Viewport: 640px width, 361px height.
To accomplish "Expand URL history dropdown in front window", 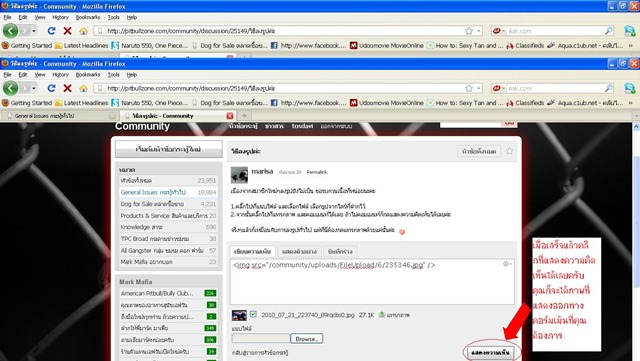I will (x=478, y=88).
